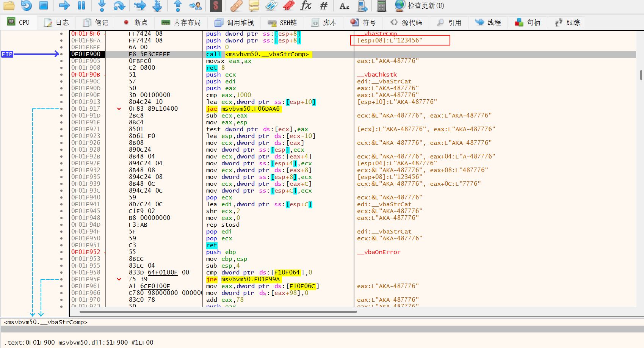This screenshot has height=348, width=644.
Task: Toggle breakpoint dot at address 0F01F905
Action: (x=61, y=61)
